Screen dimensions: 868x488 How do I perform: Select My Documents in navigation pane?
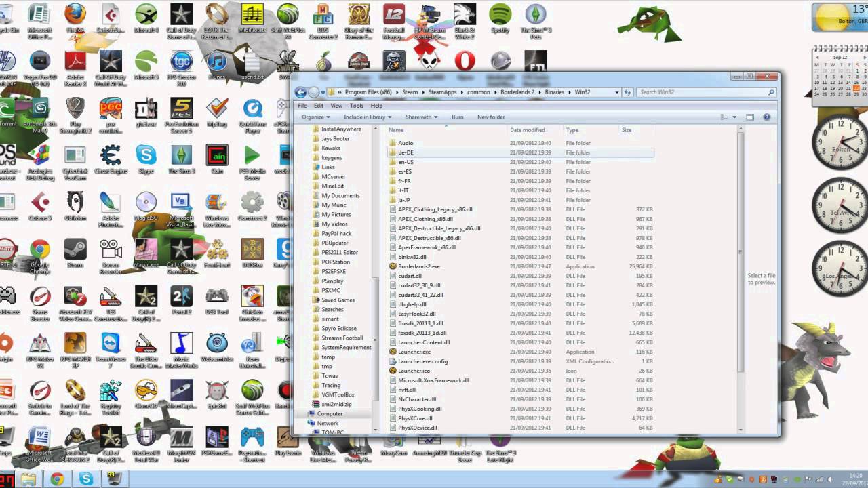click(340, 195)
